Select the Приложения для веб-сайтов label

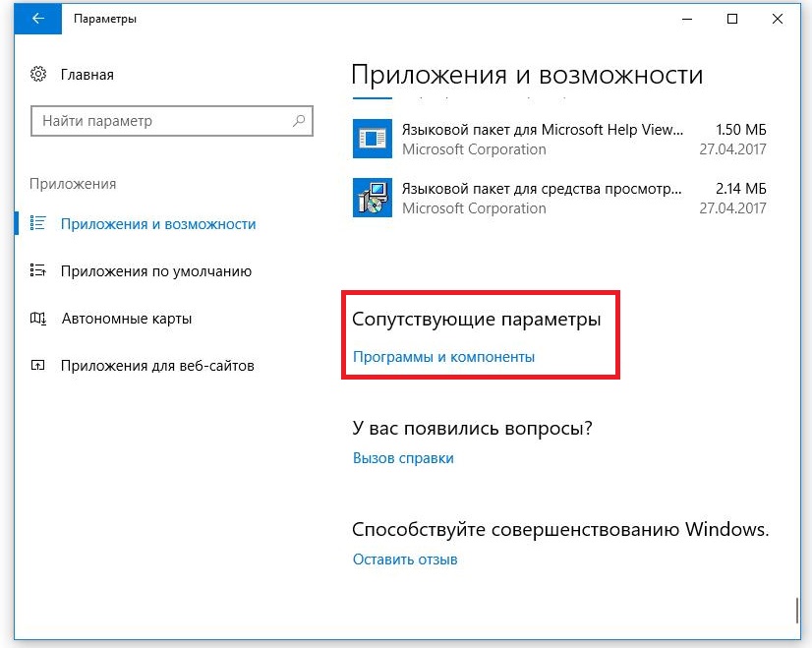click(x=157, y=366)
